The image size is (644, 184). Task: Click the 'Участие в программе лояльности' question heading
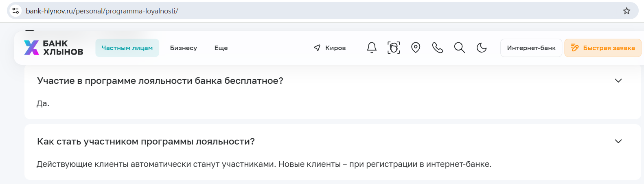click(160, 81)
